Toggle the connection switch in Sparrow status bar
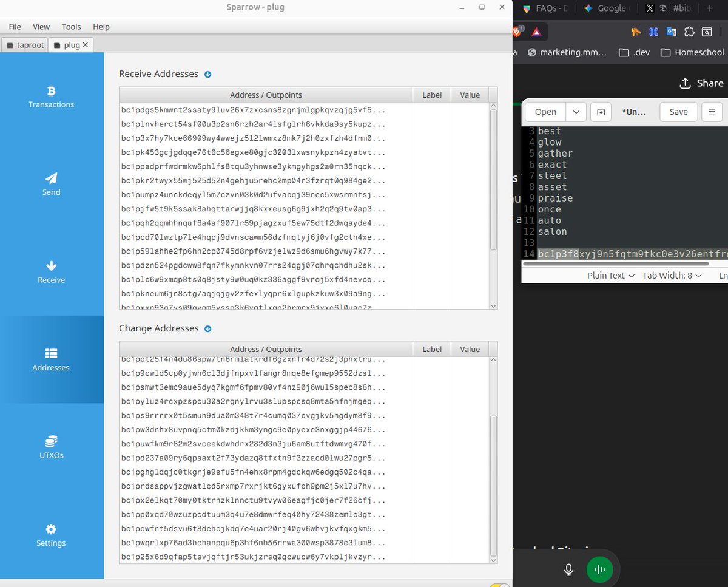The width and height of the screenshot is (728, 587). pos(500,585)
